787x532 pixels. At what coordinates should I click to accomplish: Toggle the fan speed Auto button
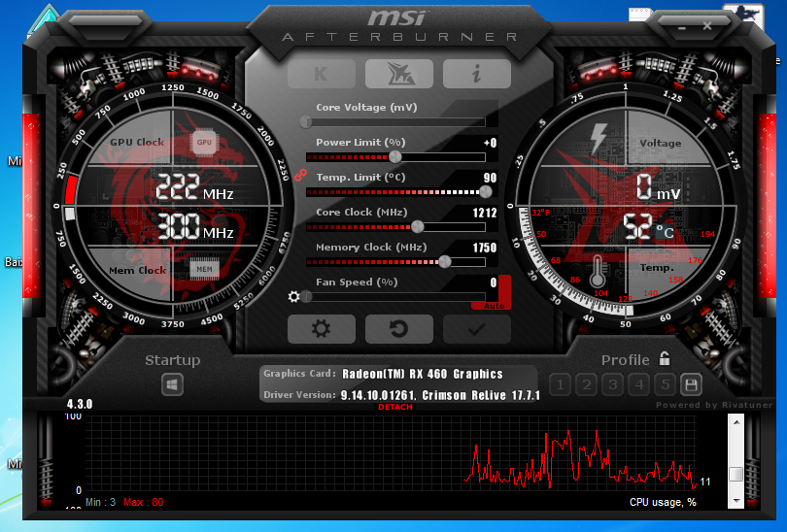494,306
